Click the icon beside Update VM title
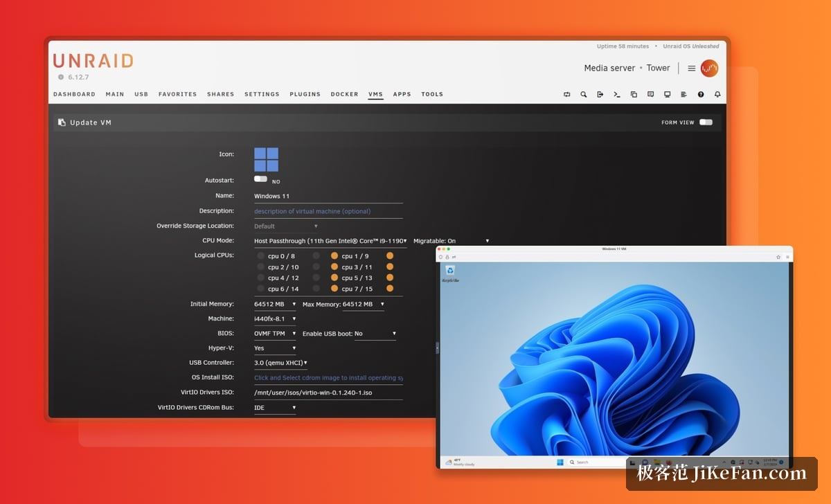The width and height of the screenshot is (831, 504). click(x=62, y=123)
